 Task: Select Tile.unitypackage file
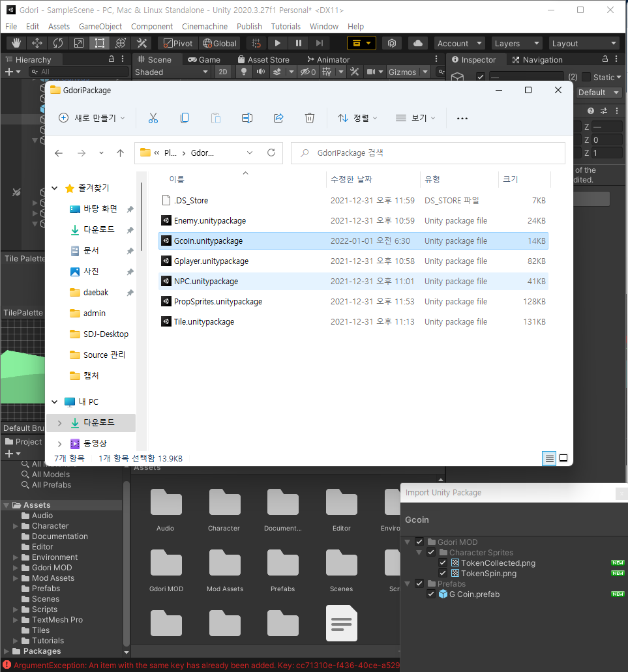point(353,322)
